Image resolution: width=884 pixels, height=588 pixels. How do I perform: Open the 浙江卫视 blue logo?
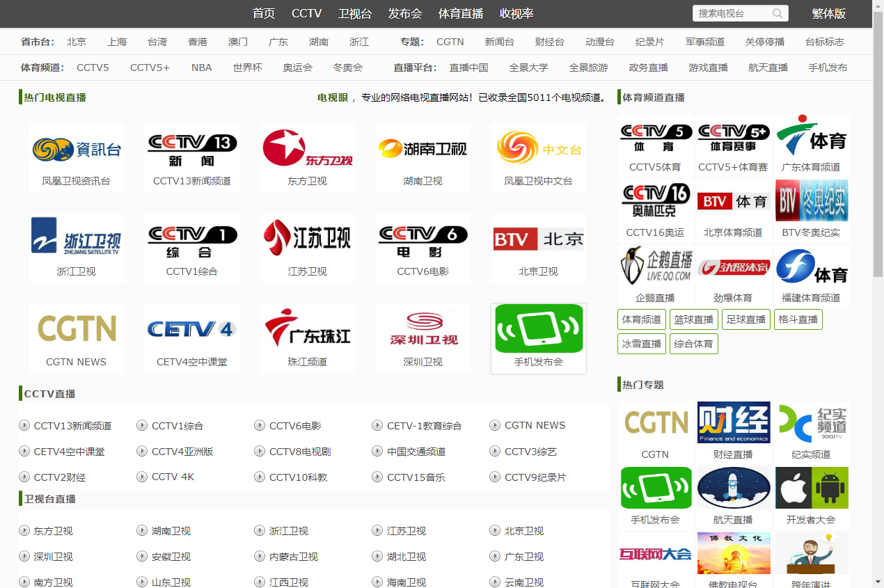pyautogui.click(x=77, y=237)
